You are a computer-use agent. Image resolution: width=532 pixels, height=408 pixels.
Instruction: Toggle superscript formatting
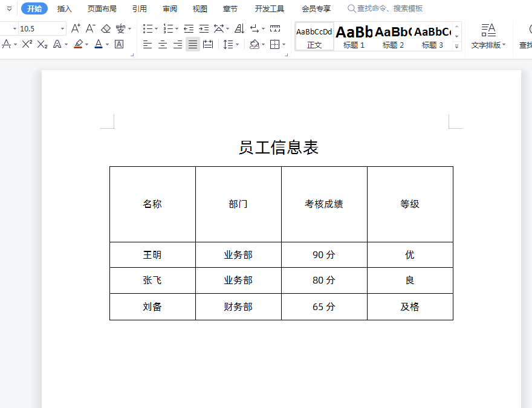[25, 44]
